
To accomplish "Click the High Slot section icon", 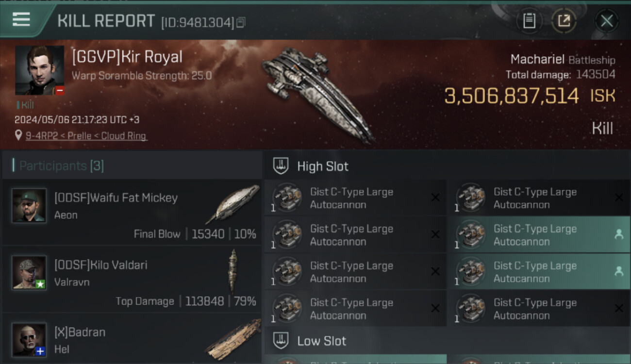I will pyautogui.click(x=281, y=166).
